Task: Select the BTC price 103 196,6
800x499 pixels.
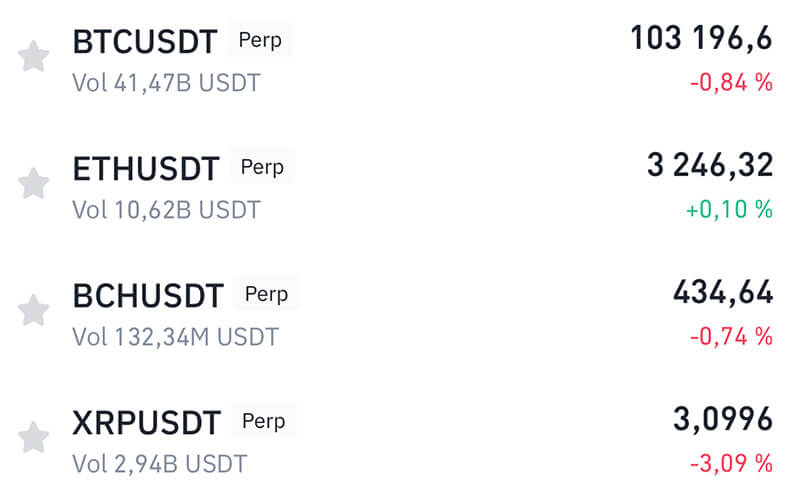Action: pos(701,40)
